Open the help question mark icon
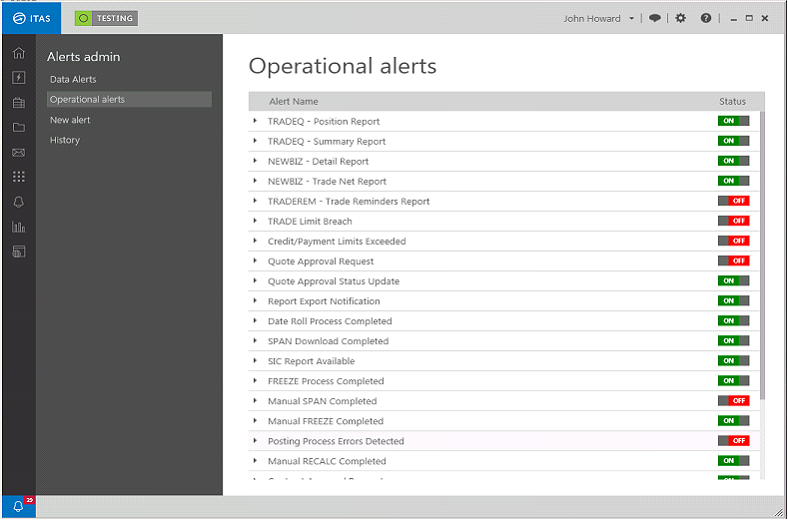 coord(706,18)
